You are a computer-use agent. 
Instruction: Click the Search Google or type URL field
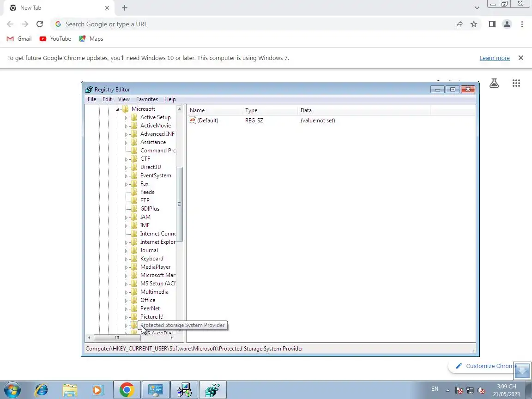251,24
